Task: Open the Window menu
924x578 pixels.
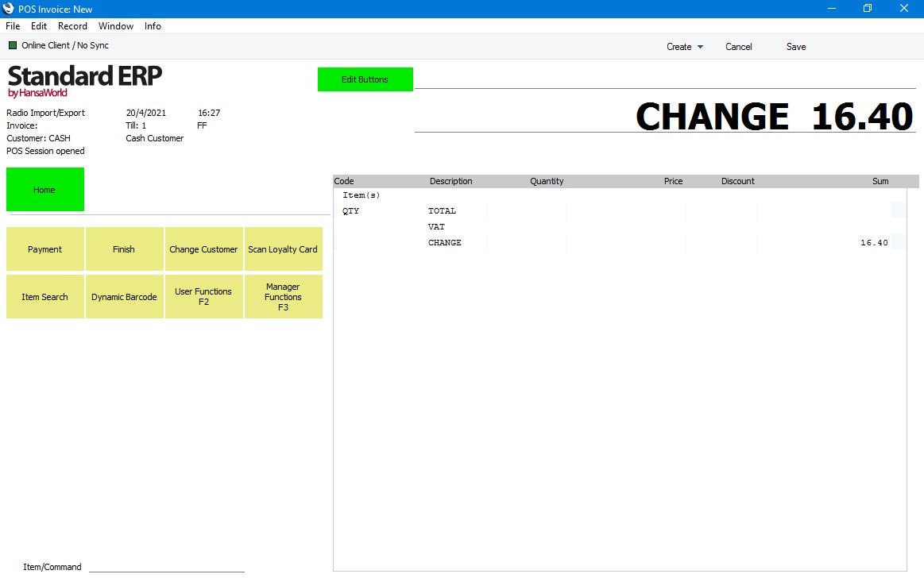Action: [x=116, y=26]
